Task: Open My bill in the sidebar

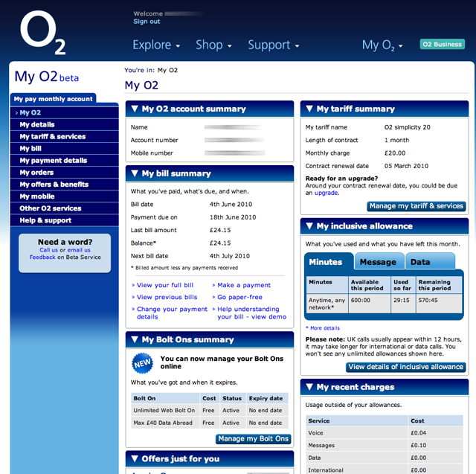Action: [65, 149]
